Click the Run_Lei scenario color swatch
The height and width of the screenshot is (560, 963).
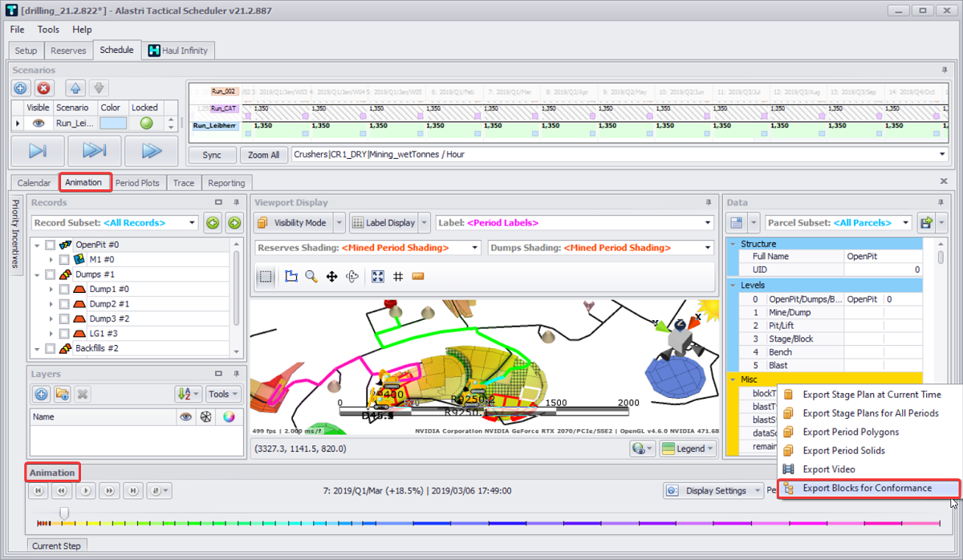pyautogui.click(x=113, y=124)
